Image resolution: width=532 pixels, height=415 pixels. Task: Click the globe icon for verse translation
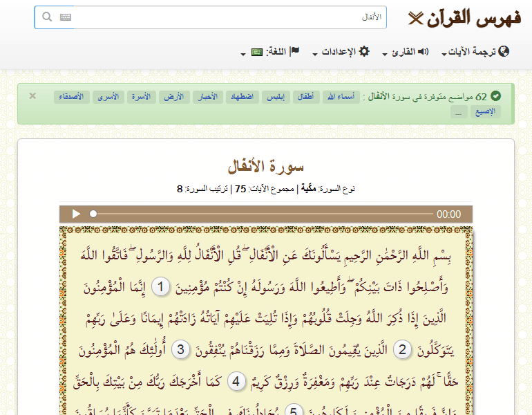point(503,51)
